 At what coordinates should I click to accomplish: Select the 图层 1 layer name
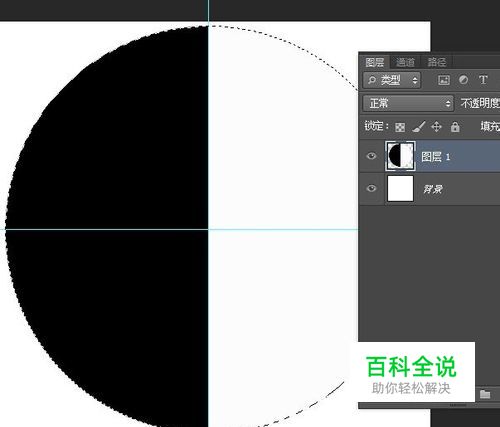[x=436, y=157]
